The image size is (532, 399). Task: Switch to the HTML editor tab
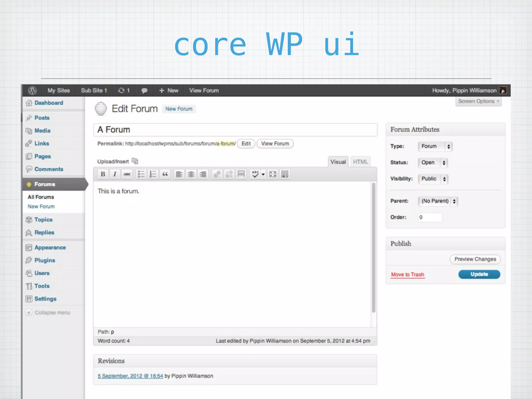(361, 162)
